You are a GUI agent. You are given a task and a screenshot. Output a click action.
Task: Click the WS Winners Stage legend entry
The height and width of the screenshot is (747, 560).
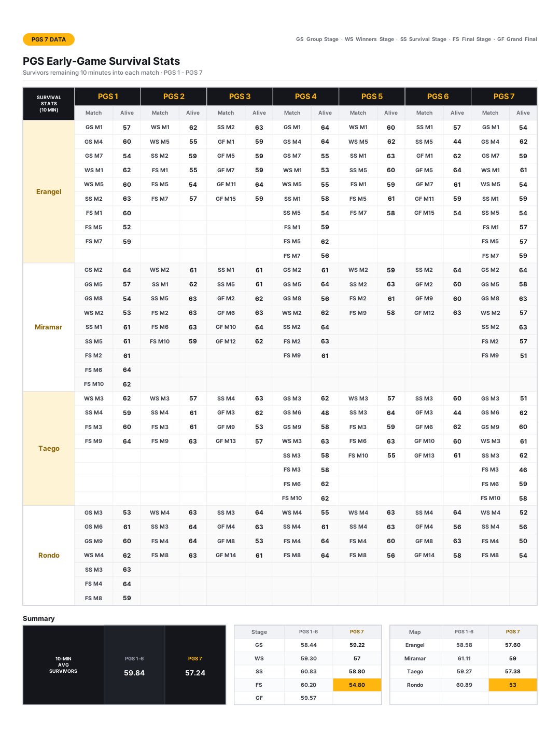tap(369, 39)
